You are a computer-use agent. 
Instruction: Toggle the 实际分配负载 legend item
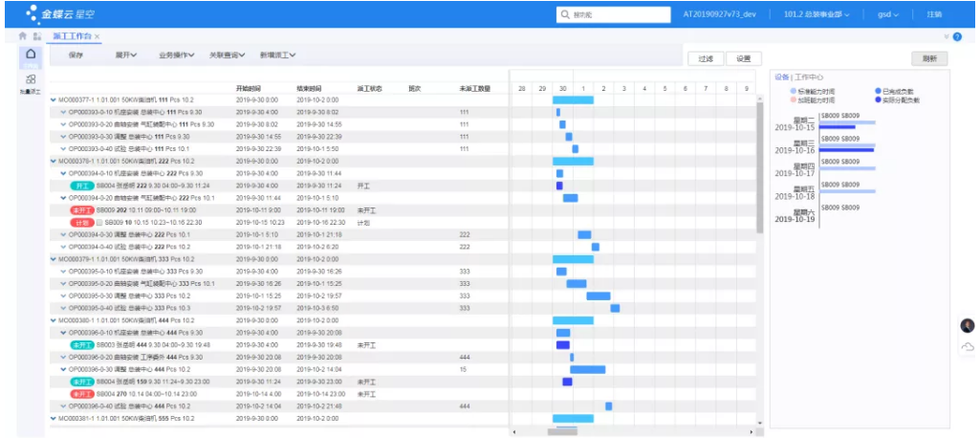(898, 100)
